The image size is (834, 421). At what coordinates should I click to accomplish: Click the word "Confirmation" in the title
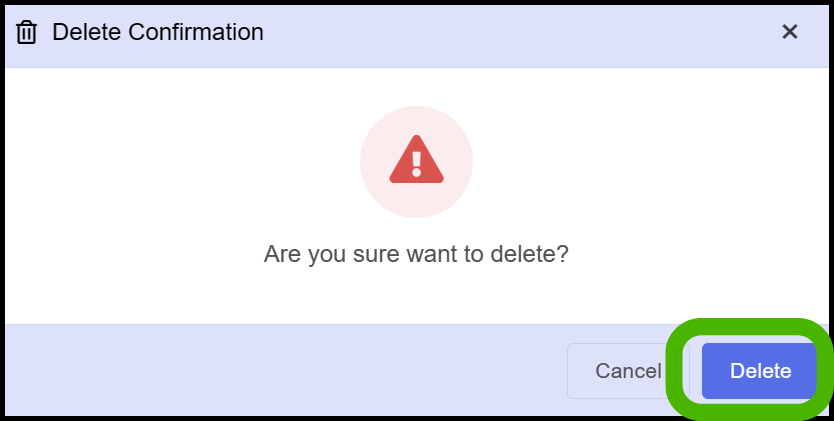[196, 32]
